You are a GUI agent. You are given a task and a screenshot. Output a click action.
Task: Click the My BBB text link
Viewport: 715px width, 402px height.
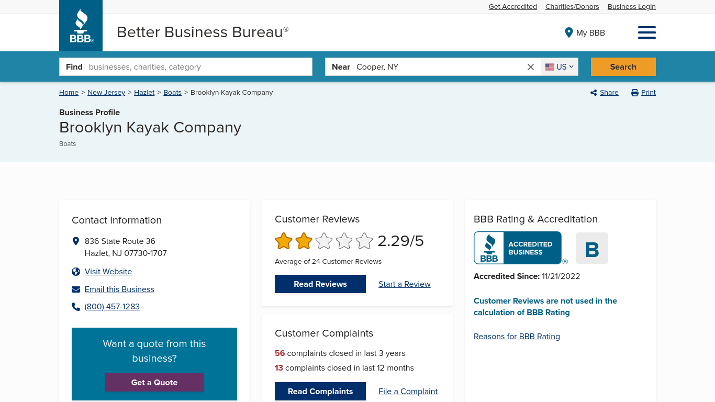tap(591, 33)
